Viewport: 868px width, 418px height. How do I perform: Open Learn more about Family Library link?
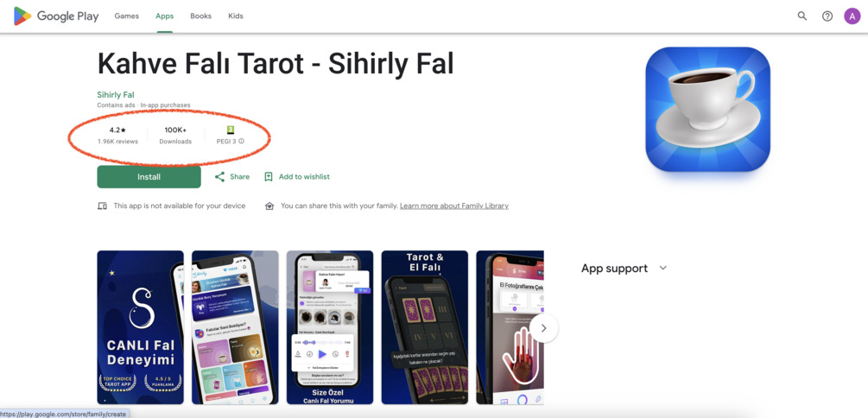tap(454, 206)
